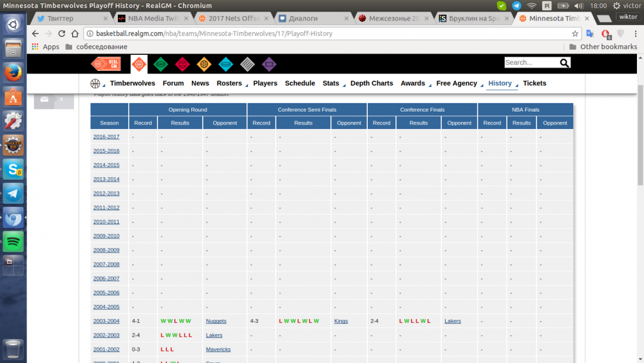644x363 pixels.
Task: Expand the Stats navigation dropdown
Action: (x=331, y=83)
